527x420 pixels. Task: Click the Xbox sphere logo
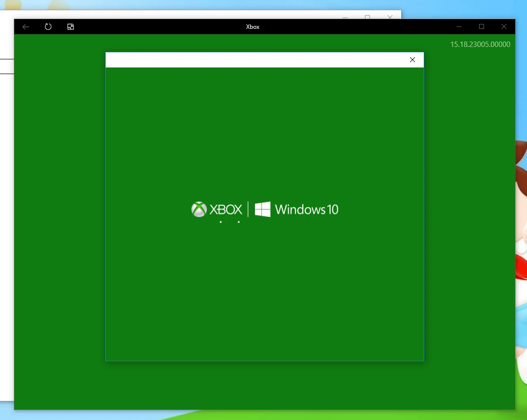point(199,209)
